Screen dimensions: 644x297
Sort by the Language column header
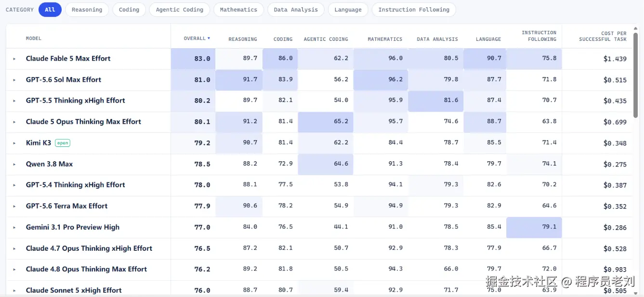tap(488, 39)
